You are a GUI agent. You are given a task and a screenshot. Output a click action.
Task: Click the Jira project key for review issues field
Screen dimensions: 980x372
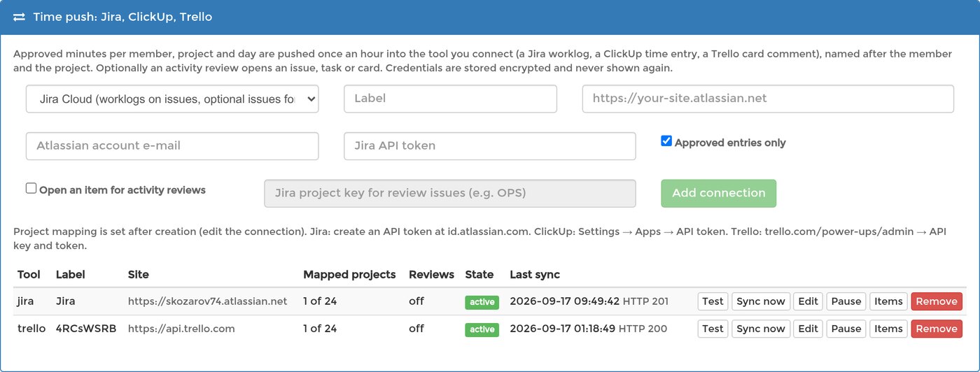point(450,194)
